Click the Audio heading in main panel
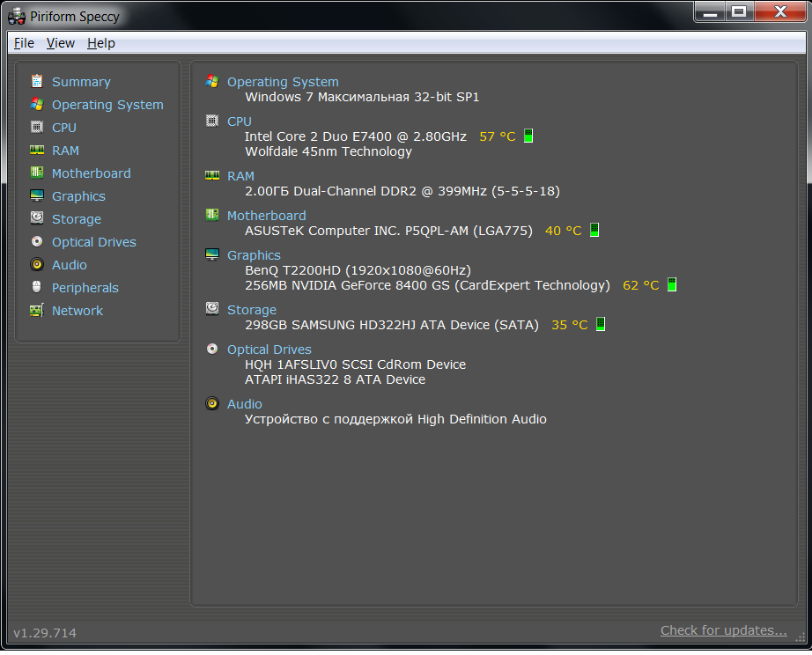The width and height of the screenshot is (812, 655). pos(245,404)
